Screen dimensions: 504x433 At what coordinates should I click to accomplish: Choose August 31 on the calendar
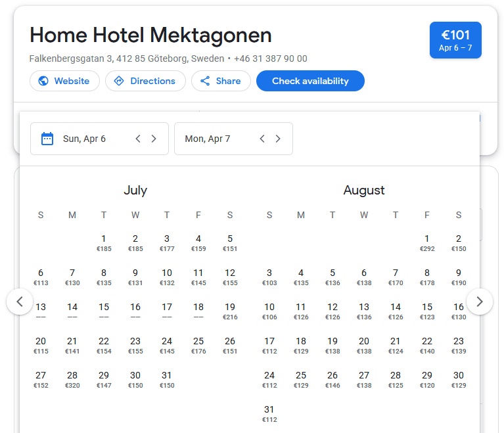(269, 413)
